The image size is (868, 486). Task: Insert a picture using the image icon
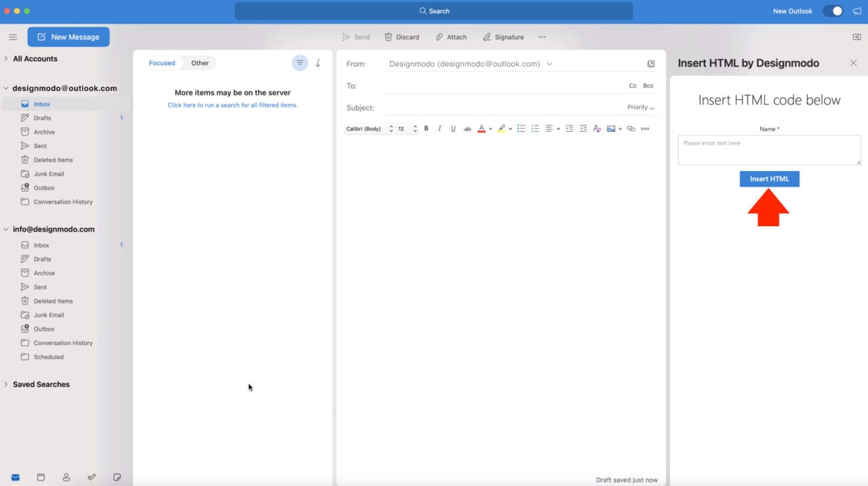pyautogui.click(x=611, y=128)
